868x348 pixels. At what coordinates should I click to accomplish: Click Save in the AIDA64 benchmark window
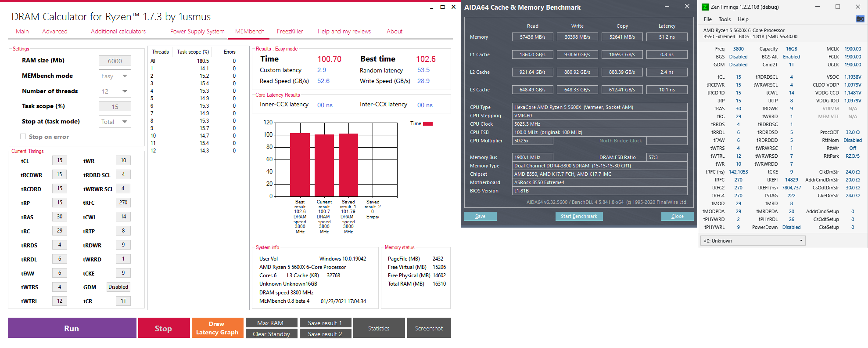(x=481, y=216)
